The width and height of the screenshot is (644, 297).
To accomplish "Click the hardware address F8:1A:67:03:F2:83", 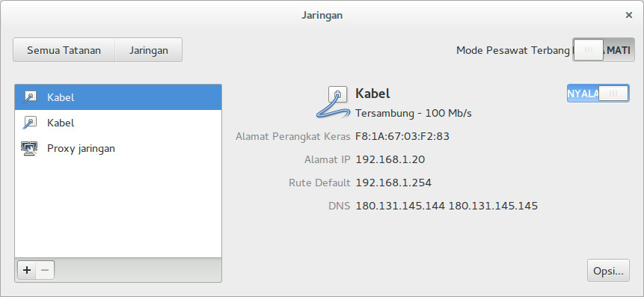I will click(402, 136).
